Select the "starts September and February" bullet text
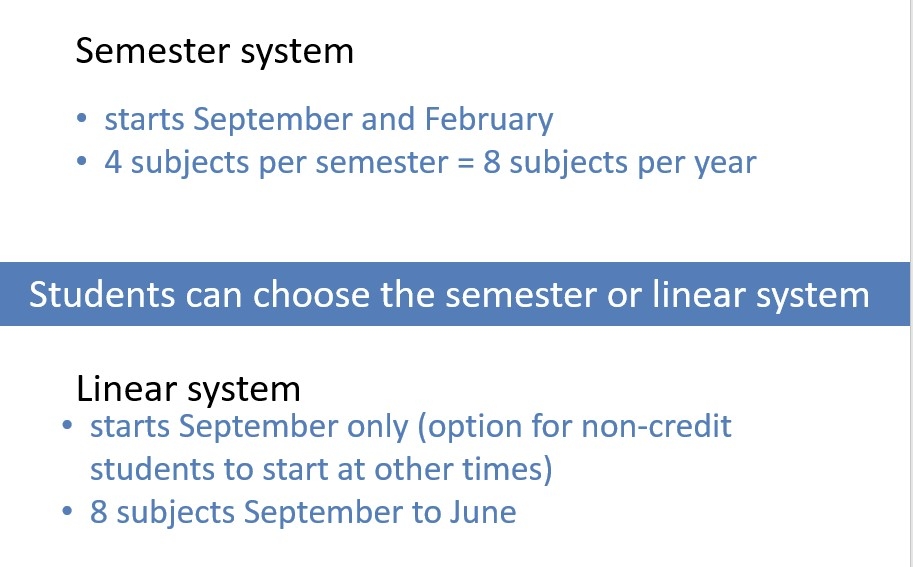Screen dimensions: 913x567 click(x=329, y=119)
